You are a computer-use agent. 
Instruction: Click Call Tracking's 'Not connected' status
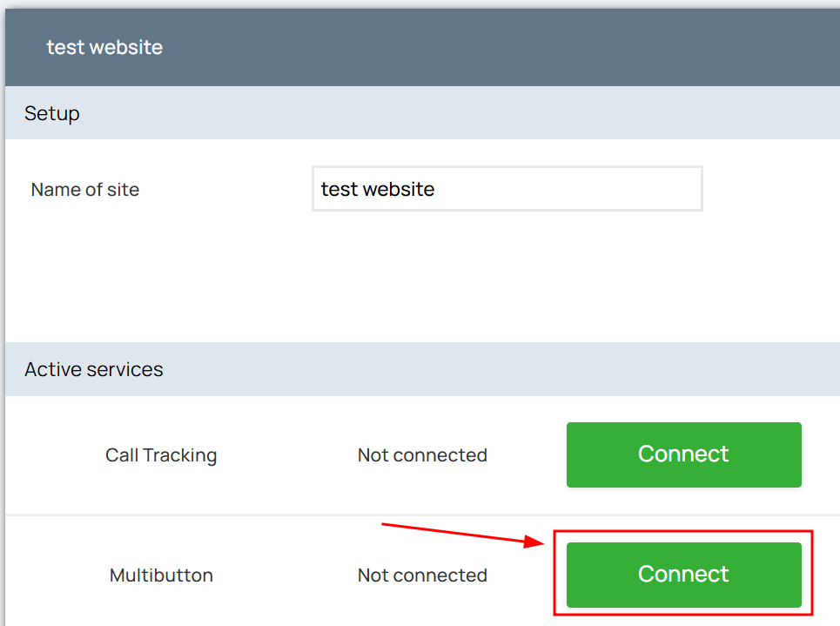(422, 455)
